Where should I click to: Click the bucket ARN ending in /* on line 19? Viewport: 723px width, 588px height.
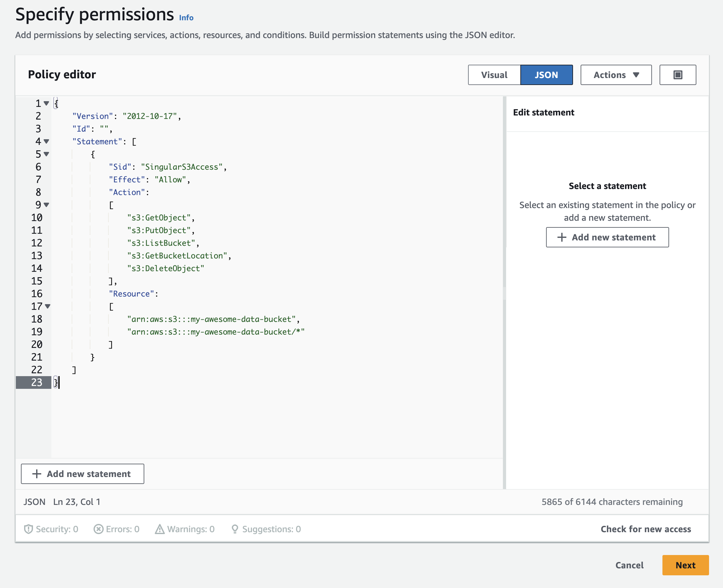[x=216, y=332]
